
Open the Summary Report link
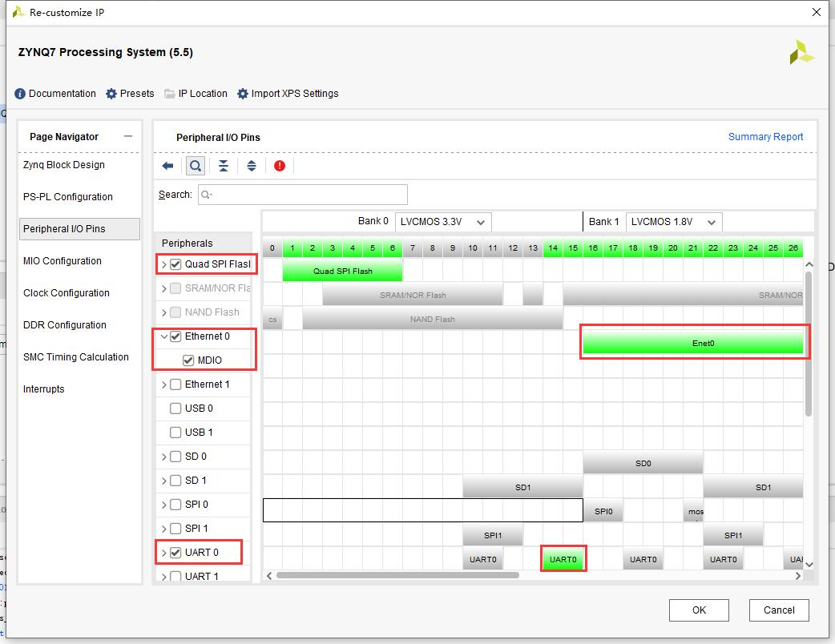(765, 137)
